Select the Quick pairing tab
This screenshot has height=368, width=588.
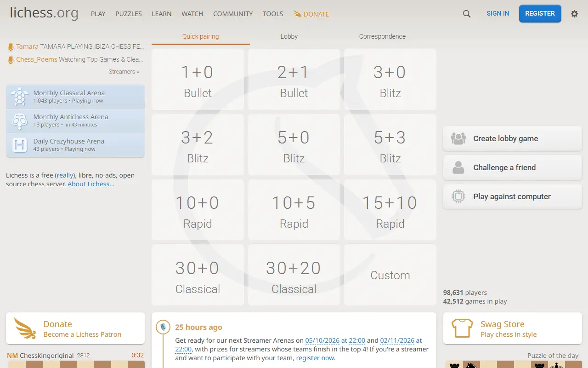(201, 36)
